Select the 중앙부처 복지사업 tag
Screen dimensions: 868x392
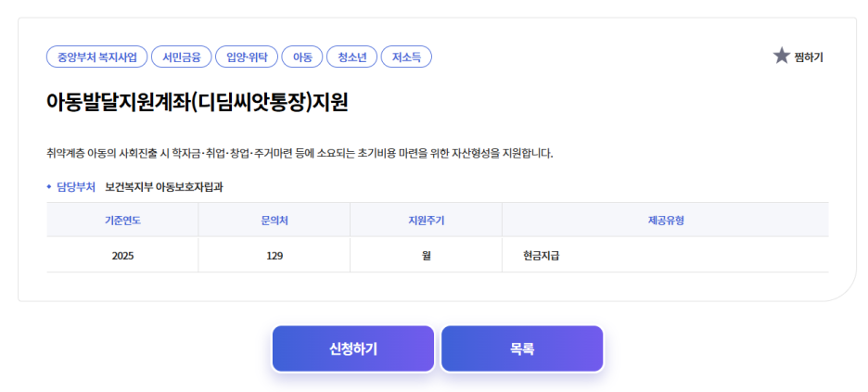point(96,57)
